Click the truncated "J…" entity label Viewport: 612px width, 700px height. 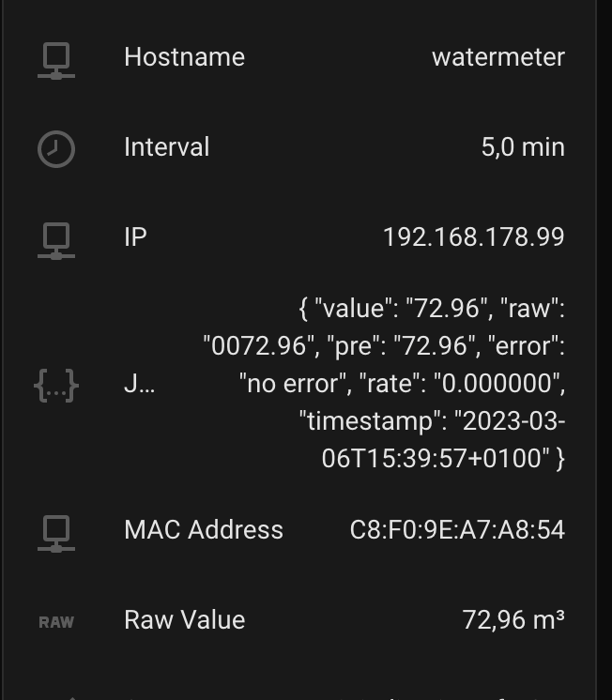coord(139,384)
